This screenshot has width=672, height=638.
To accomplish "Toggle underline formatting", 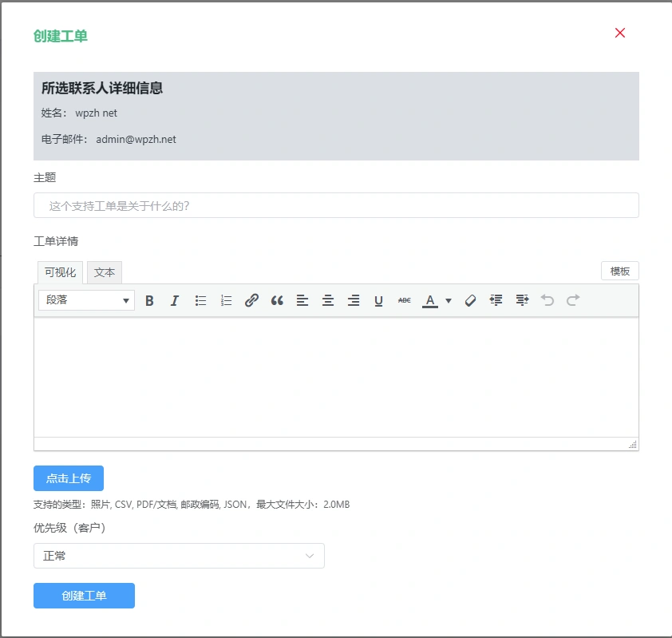I will click(x=379, y=300).
